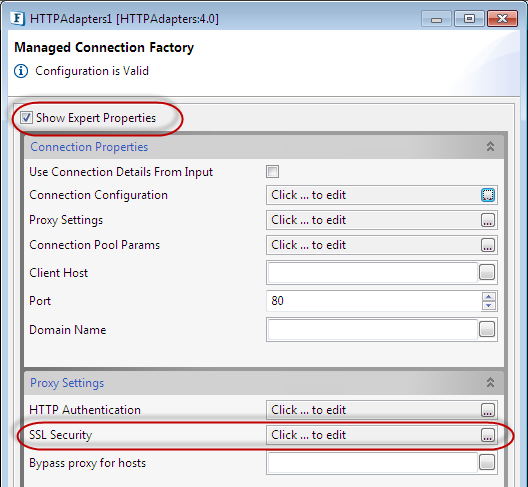
Task: Open HTTP Authentication ellipsis edit button
Action: coord(488,410)
